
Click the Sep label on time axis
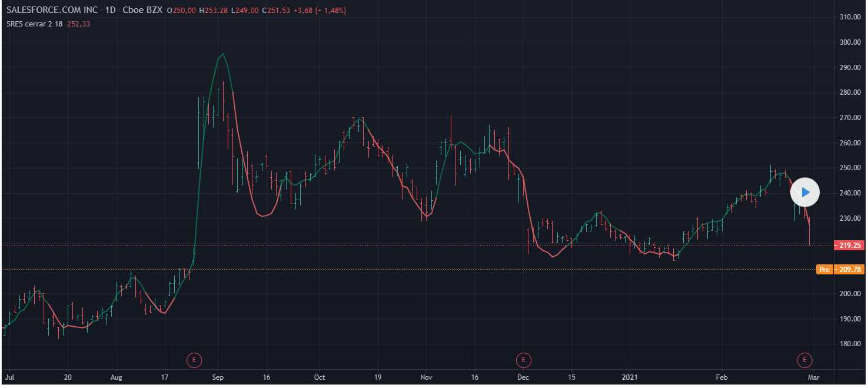218,377
